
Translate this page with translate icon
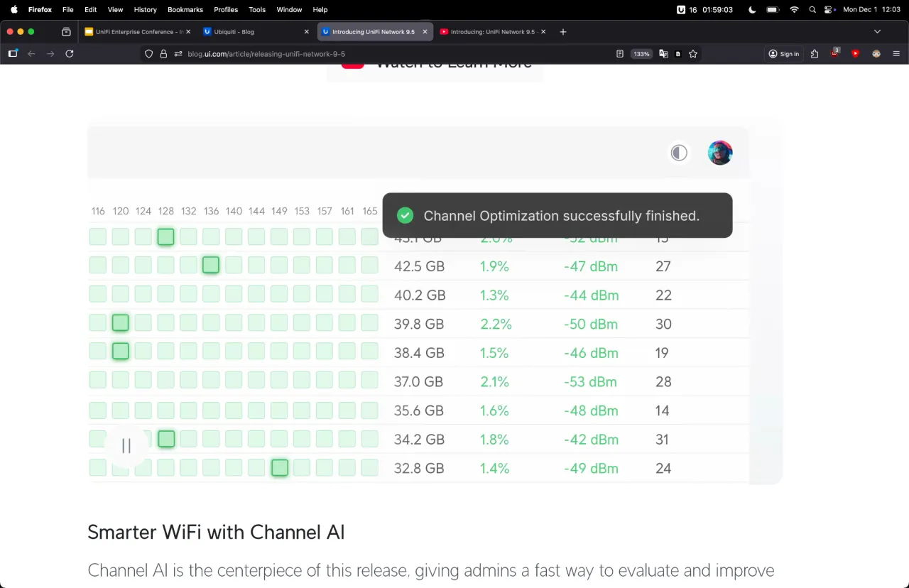[x=663, y=53]
